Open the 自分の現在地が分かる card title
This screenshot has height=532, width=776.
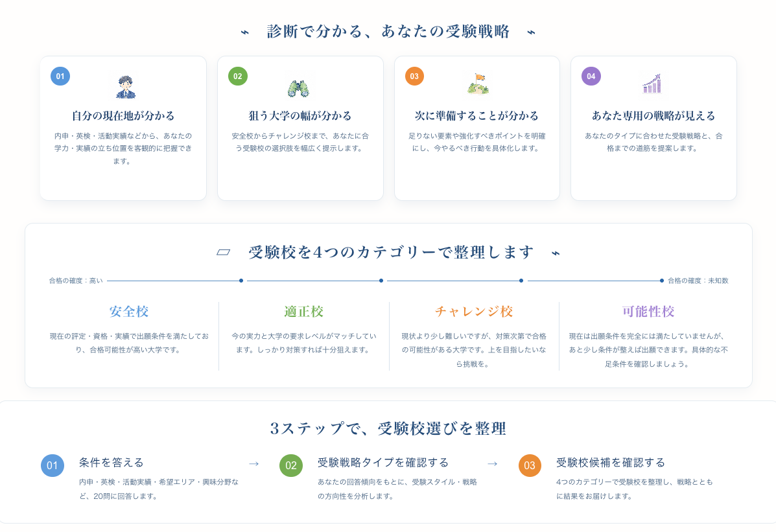tap(123, 116)
